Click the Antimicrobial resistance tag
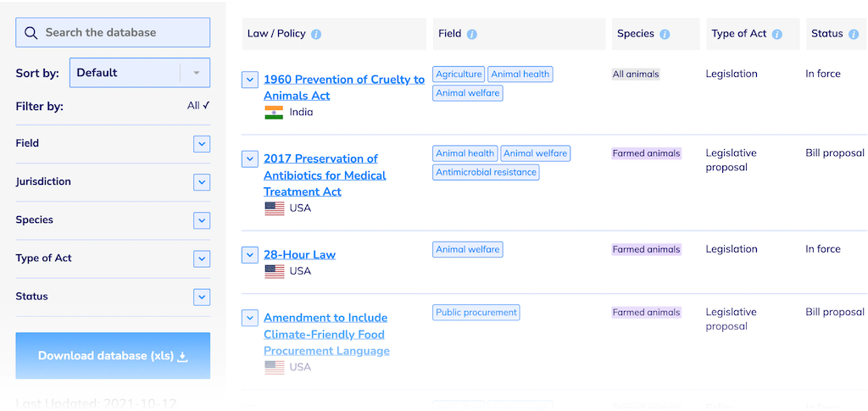Screen dimensions: 868x411 click(x=486, y=172)
